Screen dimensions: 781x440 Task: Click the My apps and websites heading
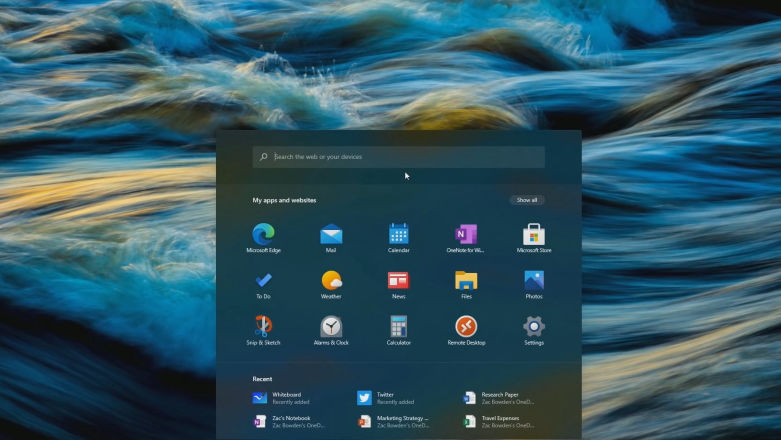pyautogui.click(x=284, y=200)
